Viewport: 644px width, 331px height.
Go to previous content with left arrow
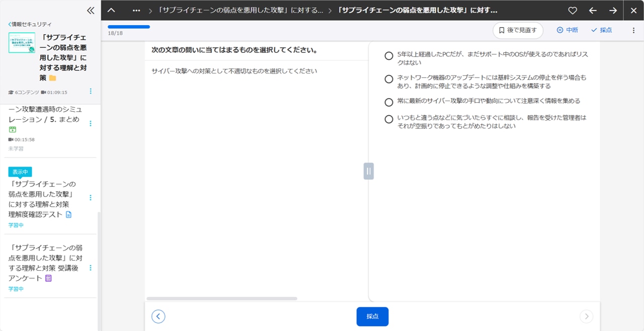click(593, 11)
